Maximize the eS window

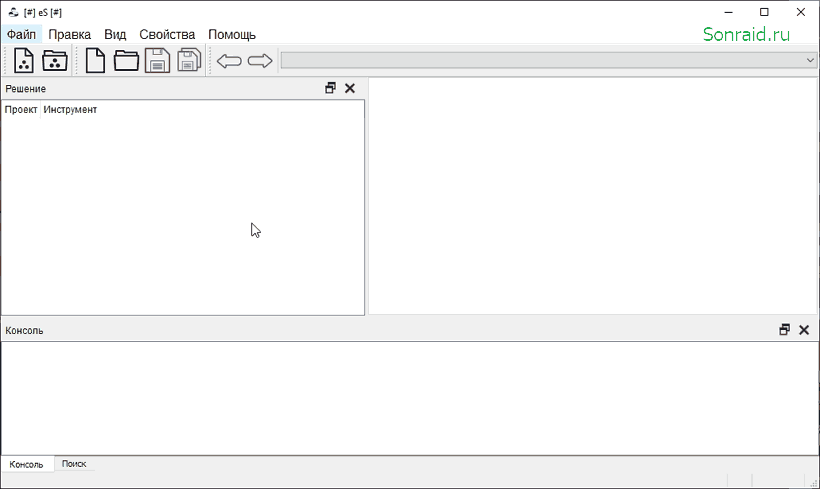pos(764,12)
